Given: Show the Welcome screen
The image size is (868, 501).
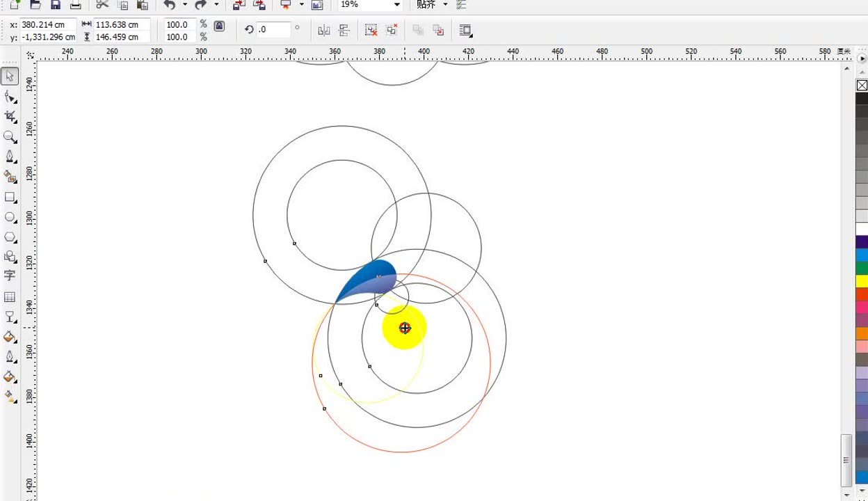Looking at the screenshot, I should [317, 4].
